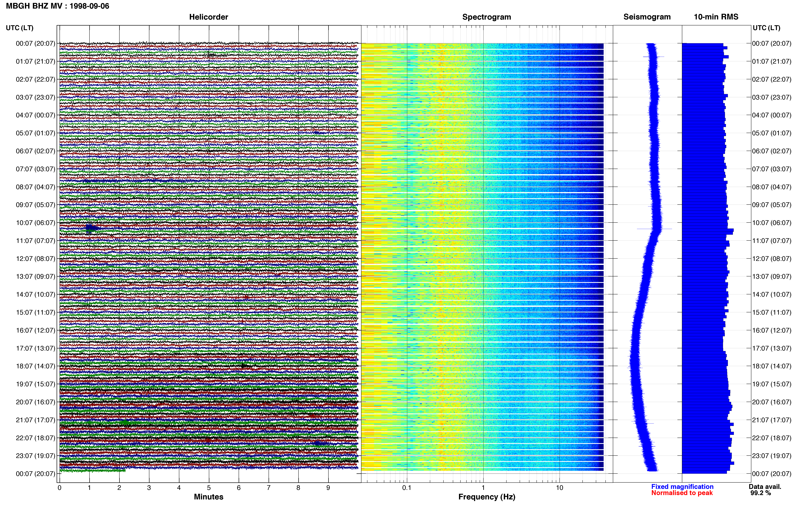812x508 pixels.
Task: Click helicorder minute tick label '6'
Action: (239, 488)
